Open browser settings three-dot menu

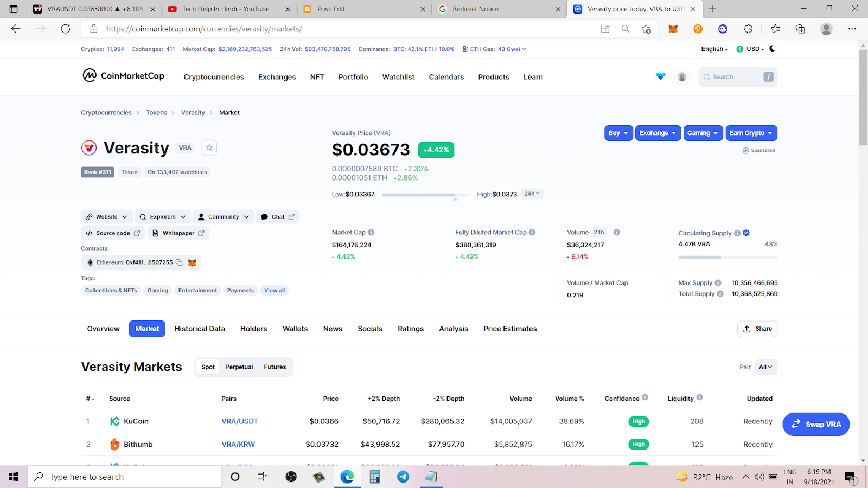pos(852,29)
